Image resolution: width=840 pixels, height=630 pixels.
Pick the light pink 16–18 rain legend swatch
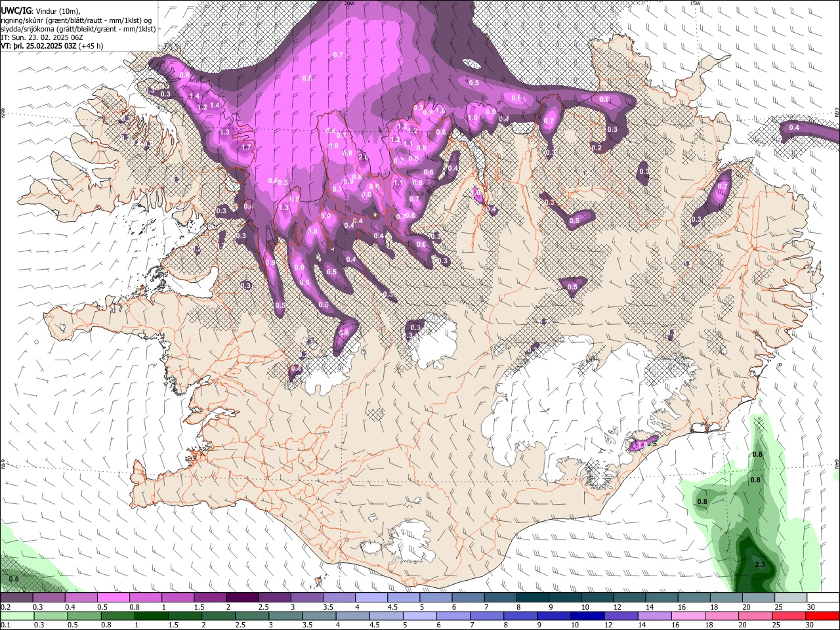688,616
